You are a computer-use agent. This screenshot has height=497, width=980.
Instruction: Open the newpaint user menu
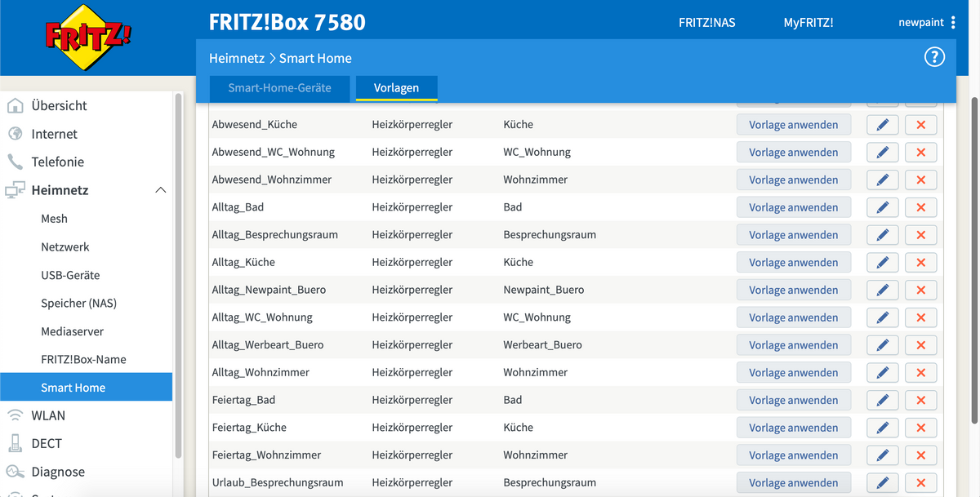pyautogui.click(x=927, y=23)
